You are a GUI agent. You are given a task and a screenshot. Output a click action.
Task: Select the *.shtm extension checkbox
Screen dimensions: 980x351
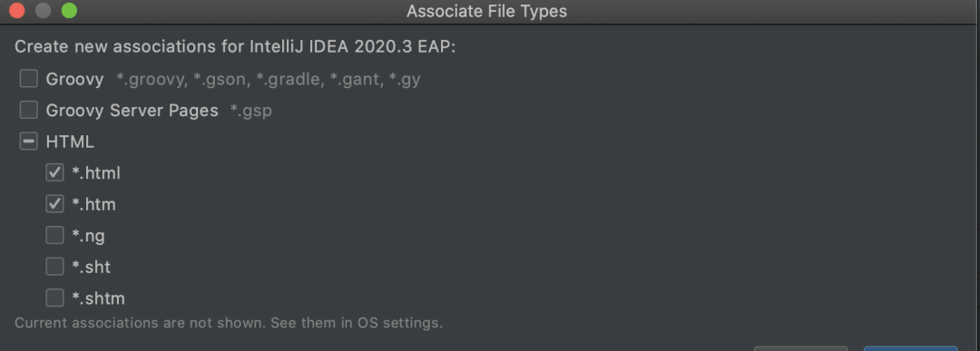(x=55, y=297)
